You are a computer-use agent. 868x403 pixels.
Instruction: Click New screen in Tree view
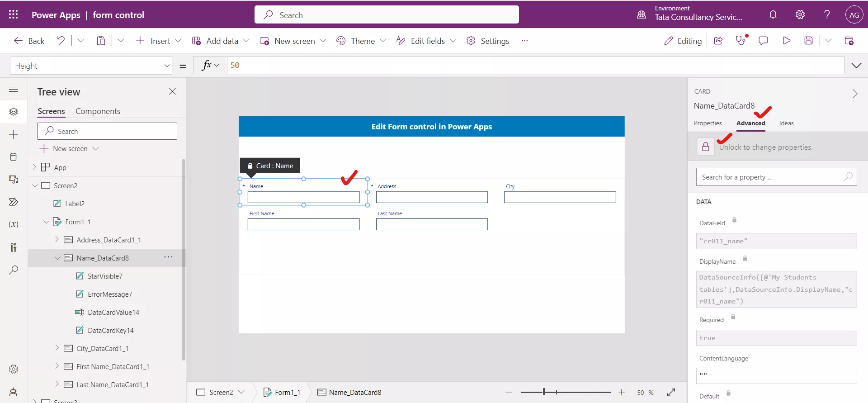[69, 148]
